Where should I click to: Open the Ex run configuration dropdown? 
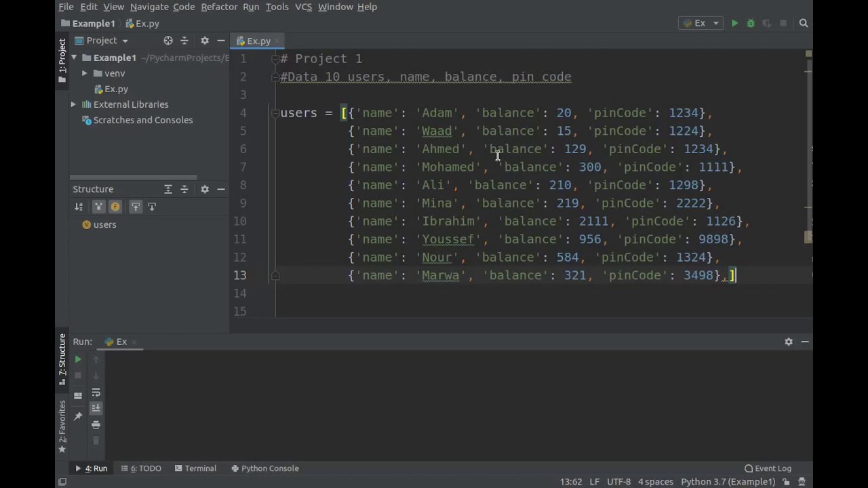point(700,23)
